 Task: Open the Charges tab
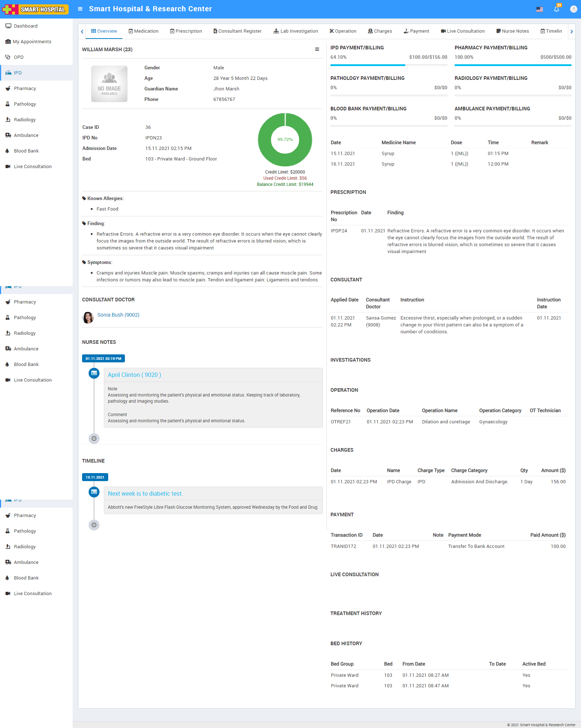tap(380, 31)
